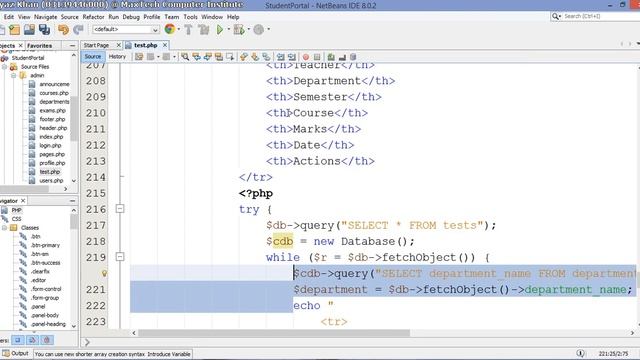Click Find Next Occurrence icon
The height and width of the screenshot is (360, 640).
click(x=208, y=57)
